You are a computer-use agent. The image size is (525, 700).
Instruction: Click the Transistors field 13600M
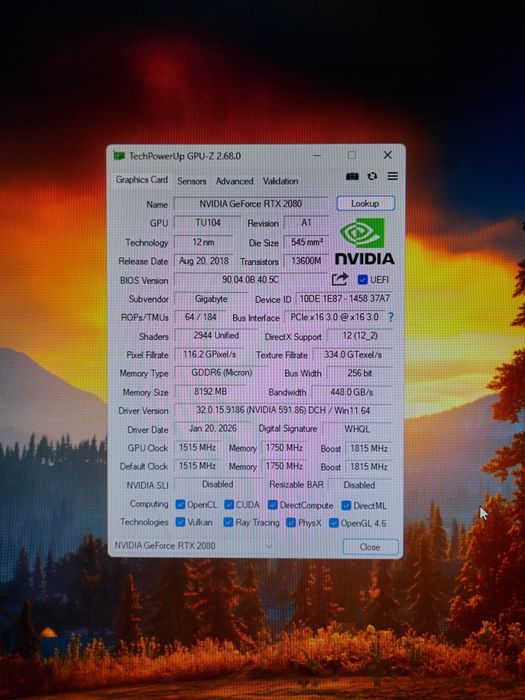(306, 261)
